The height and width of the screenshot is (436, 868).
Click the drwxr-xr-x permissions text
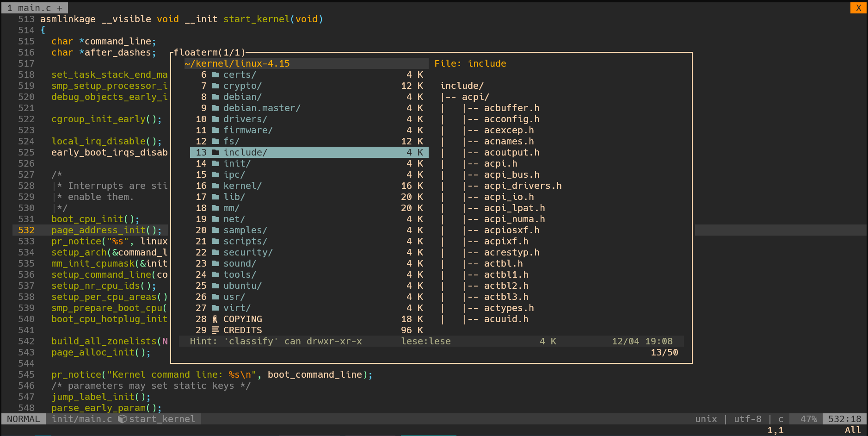(x=334, y=341)
